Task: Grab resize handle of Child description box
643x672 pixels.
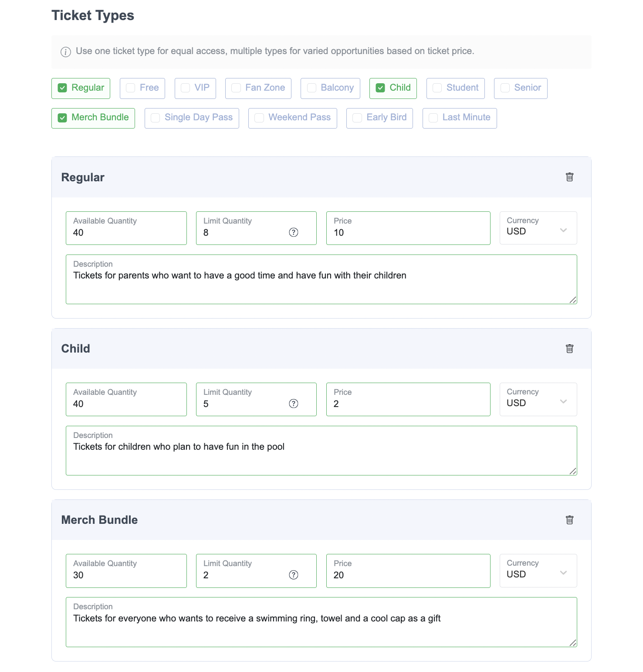Action: pyautogui.click(x=573, y=471)
